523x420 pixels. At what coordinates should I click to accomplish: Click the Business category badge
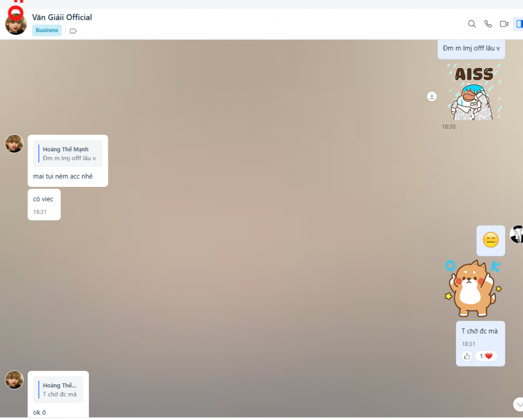tap(47, 30)
